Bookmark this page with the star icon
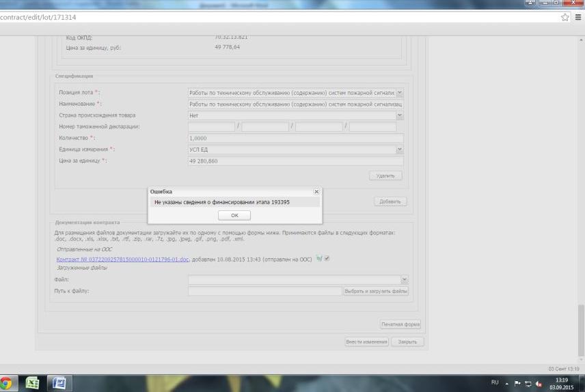 (x=565, y=17)
